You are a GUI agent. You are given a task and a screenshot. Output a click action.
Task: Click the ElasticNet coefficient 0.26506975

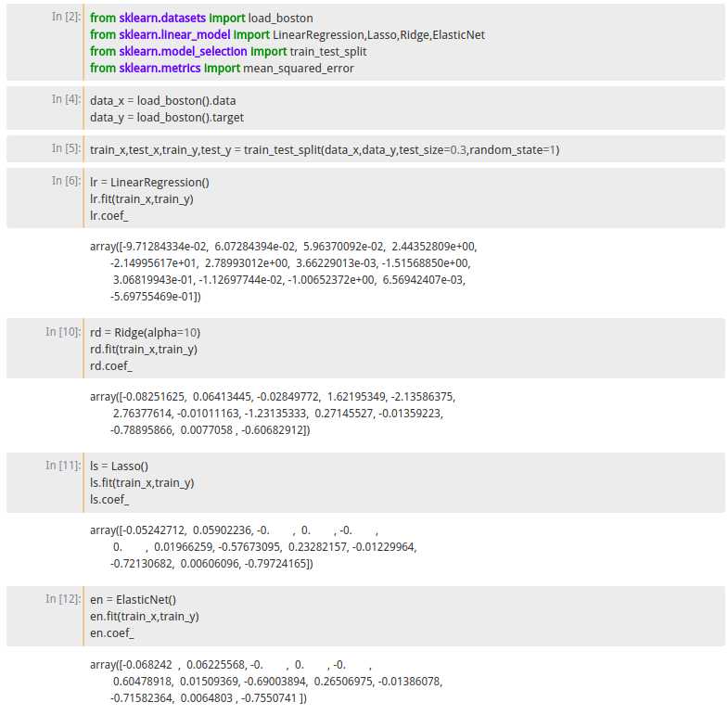[x=343, y=682]
